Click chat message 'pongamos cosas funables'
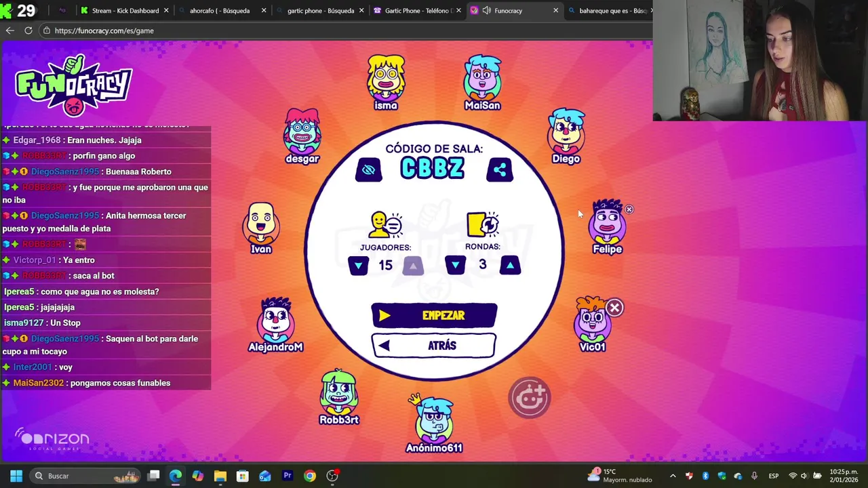The image size is (868, 488). point(120,383)
